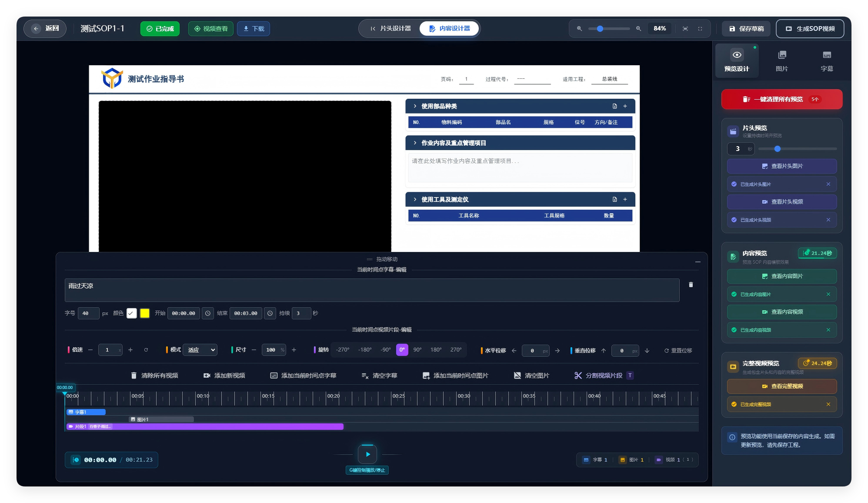Click the 视频查看 button

coord(211,29)
